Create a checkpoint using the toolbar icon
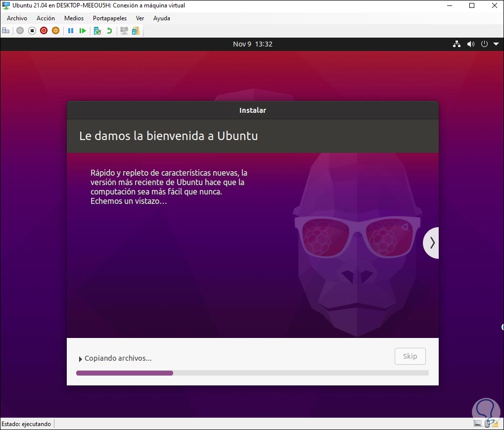Image resolution: width=504 pixels, height=430 pixels. point(97,31)
